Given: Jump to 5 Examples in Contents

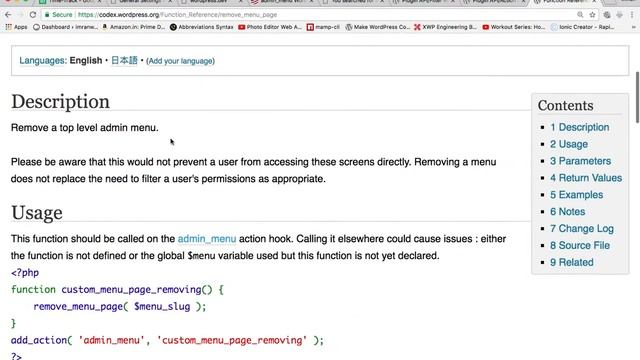Looking at the screenshot, I should pyautogui.click(x=576, y=195).
